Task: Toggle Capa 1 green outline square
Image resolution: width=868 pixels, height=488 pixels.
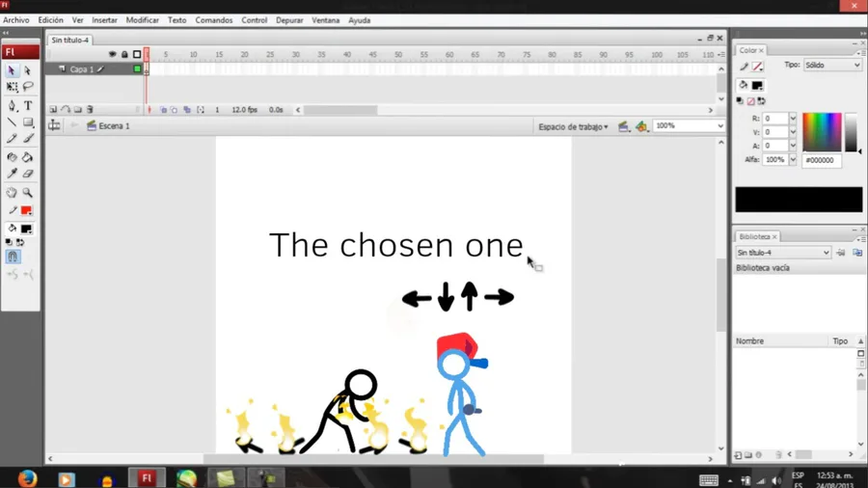Action: [x=137, y=69]
